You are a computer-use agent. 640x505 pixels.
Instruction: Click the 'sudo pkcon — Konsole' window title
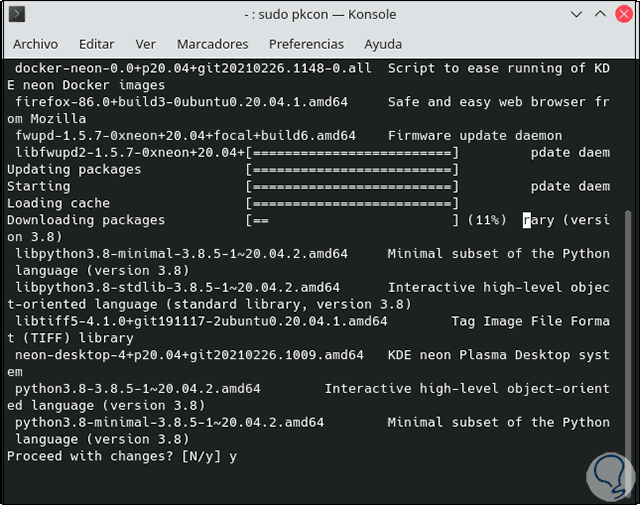320,16
